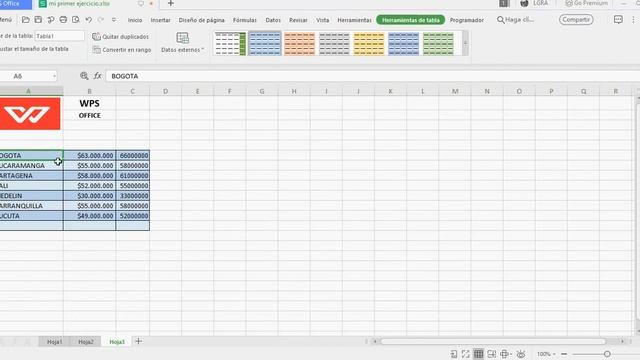Undo the last action
This screenshot has height=360, width=640.
89,20
